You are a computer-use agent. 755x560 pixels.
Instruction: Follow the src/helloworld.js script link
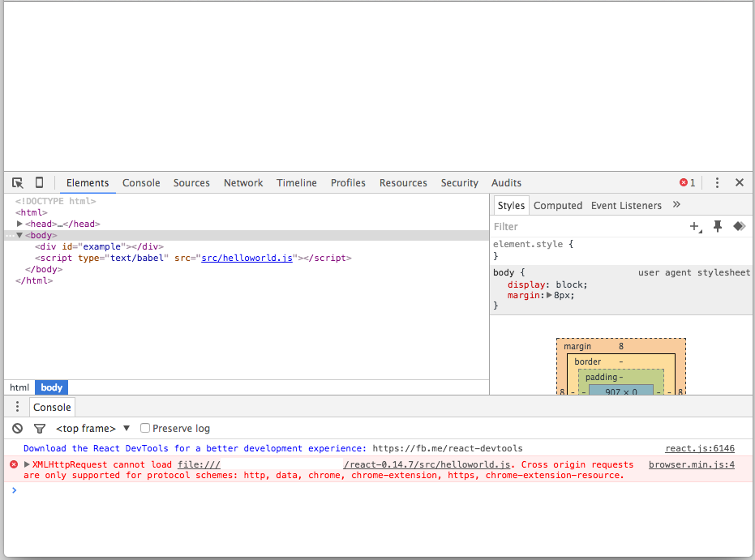pos(247,258)
